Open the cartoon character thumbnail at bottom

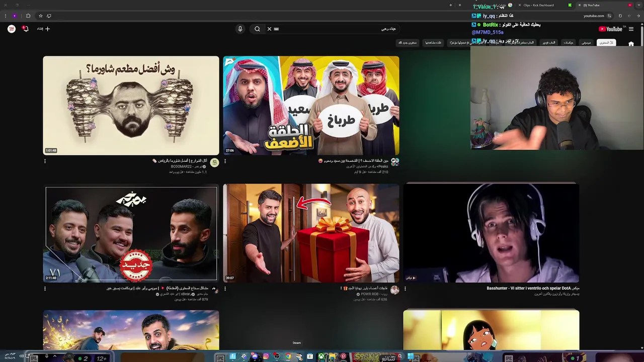point(491,330)
